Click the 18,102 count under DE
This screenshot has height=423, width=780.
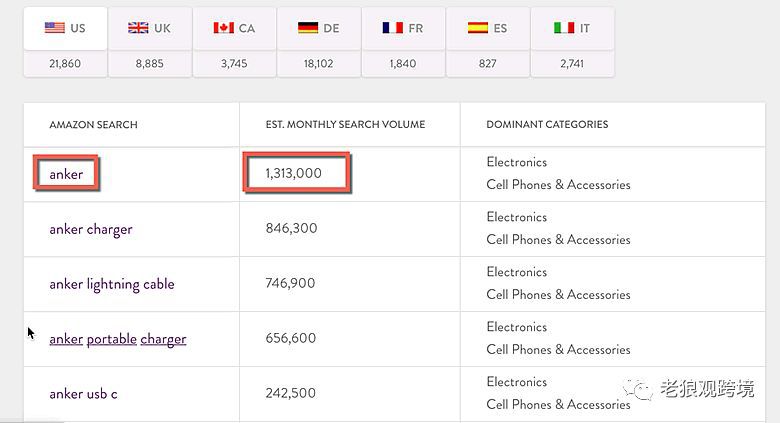tap(319, 64)
